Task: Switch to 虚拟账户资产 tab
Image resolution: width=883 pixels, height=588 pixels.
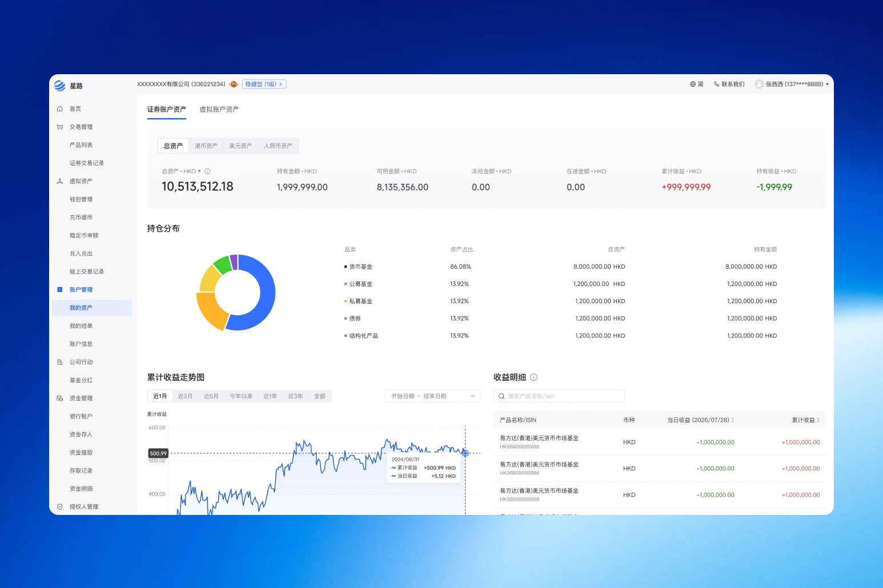Action: click(x=219, y=109)
